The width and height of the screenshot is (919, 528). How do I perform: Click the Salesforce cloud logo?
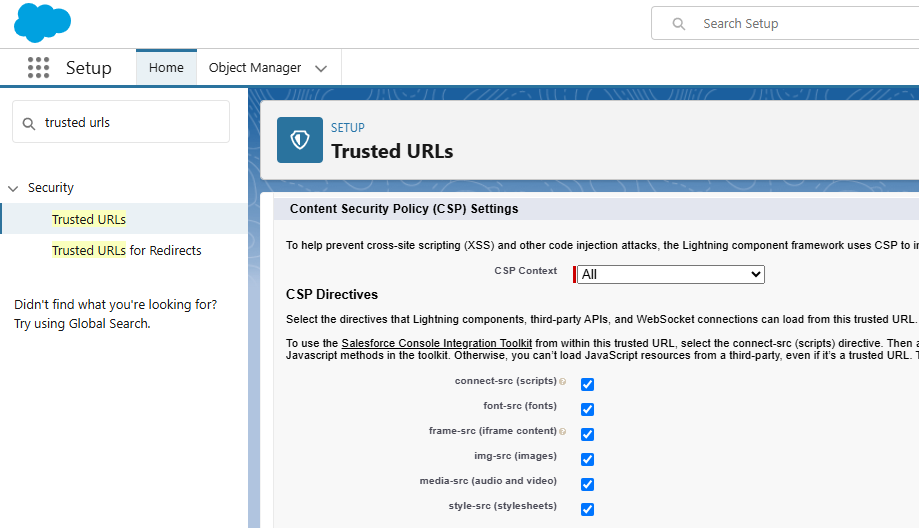(x=42, y=22)
